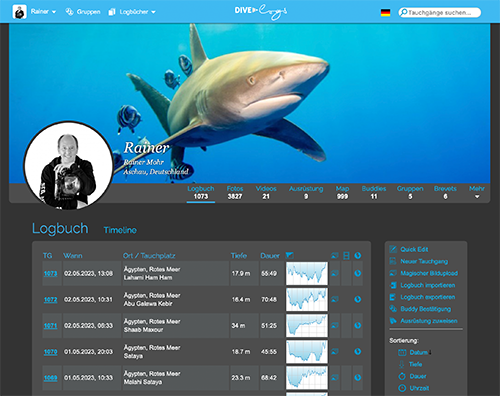Viewport: 500px width, 396px height.
Task: Expand the Logbücher dropdown in top bar
Action: click(137, 12)
